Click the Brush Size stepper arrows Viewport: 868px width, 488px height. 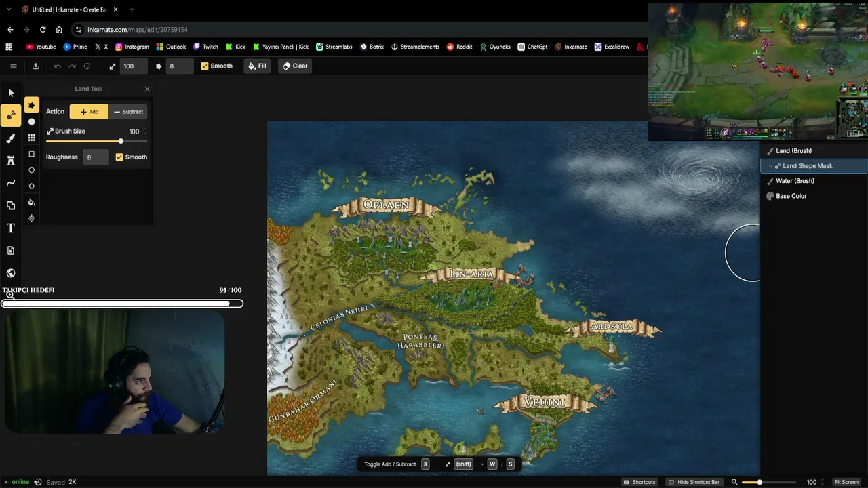[144, 131]
